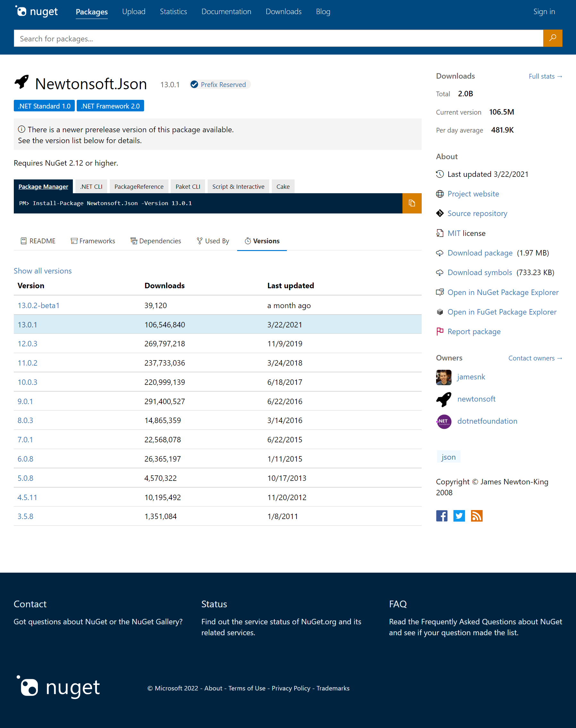Share package on Twitter
The width and height of the screenshot is (576, 728).
[459, 516]
